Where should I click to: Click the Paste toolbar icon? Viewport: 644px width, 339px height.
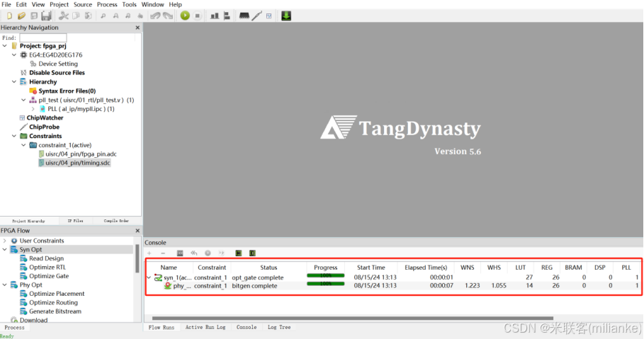(88, 16)
